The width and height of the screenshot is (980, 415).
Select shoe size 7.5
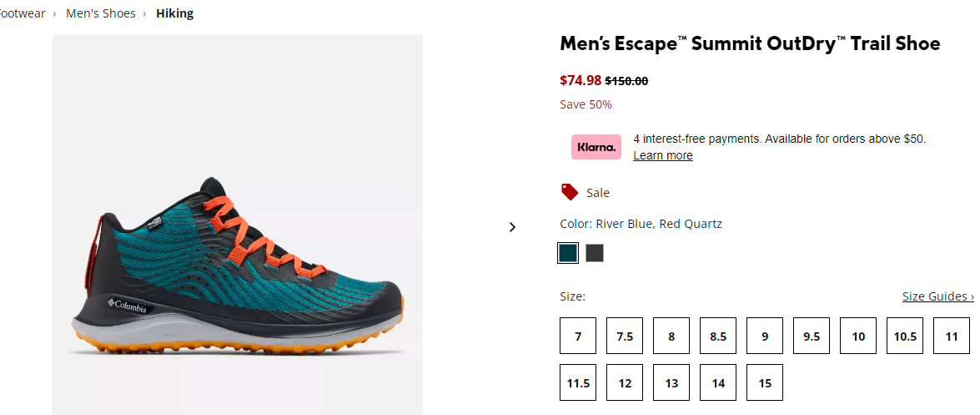pyautogui.click(x=625, y=337)
